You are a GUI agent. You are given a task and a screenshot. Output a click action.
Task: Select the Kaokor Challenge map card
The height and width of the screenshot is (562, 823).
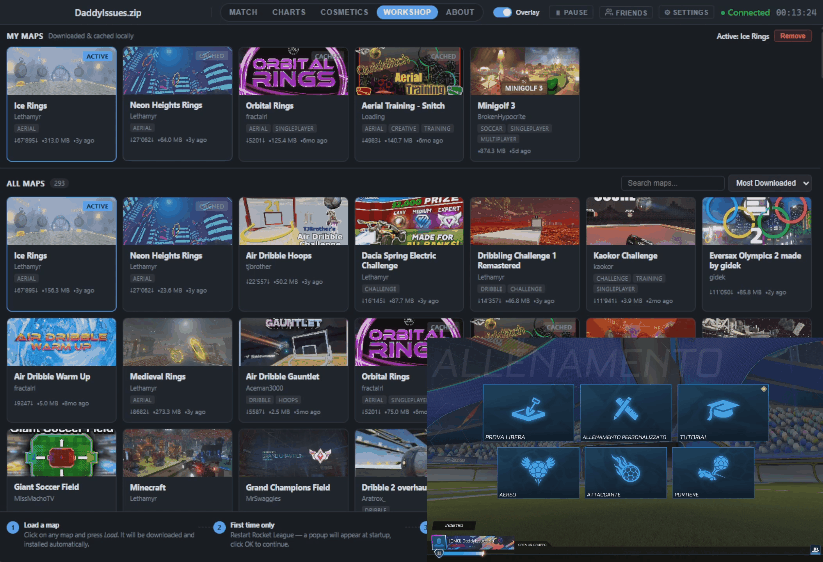pyautogui.click(x=641, y=254)
